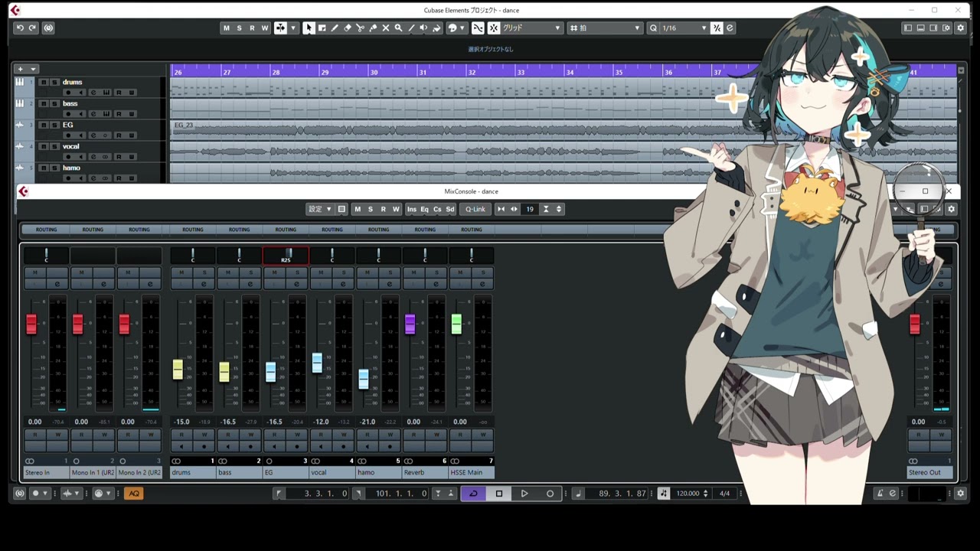The width and height of the screenshot is (980, 551).
Task: Deactivate all Mute states in MixConsole toolbar
Action: tap(357, 209)
